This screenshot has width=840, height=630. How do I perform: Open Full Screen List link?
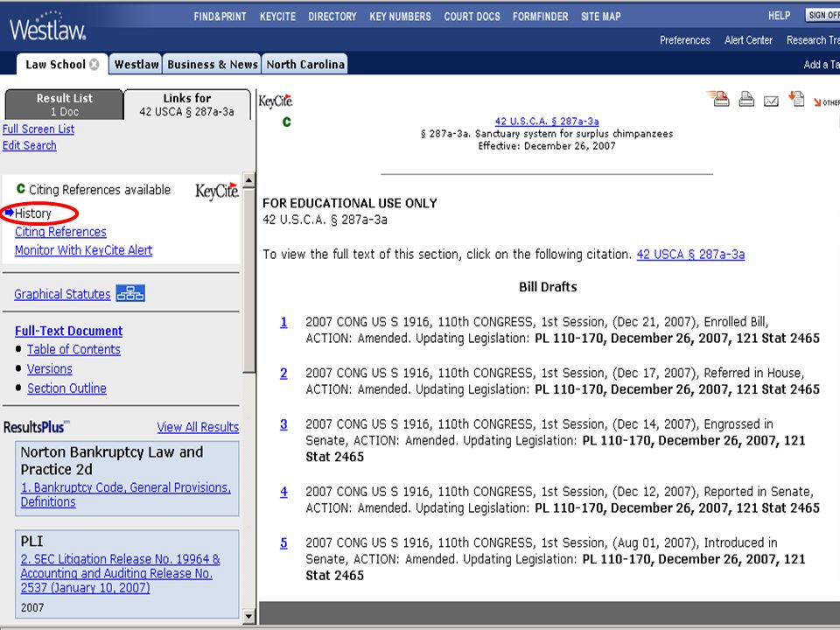pyautogui.click(x=38, y=129)
